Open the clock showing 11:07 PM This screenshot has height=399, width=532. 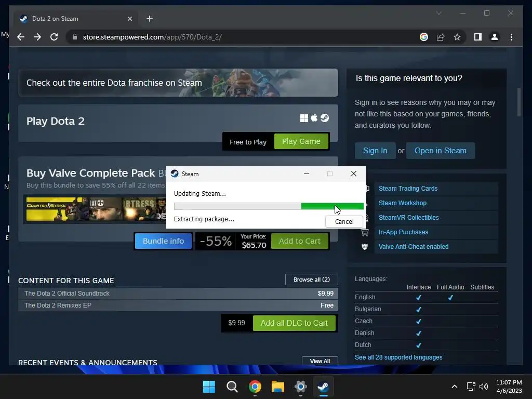[x=509, y=387]
